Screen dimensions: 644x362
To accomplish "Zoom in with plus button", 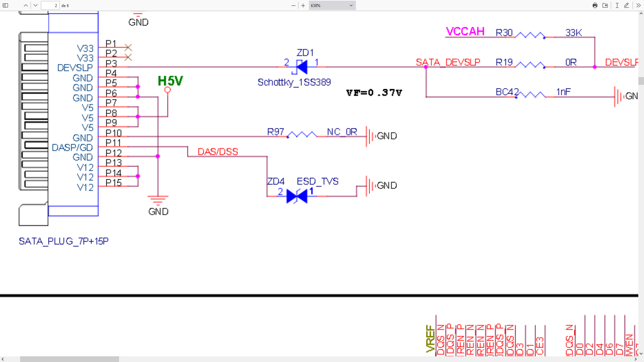I will 303,5.
